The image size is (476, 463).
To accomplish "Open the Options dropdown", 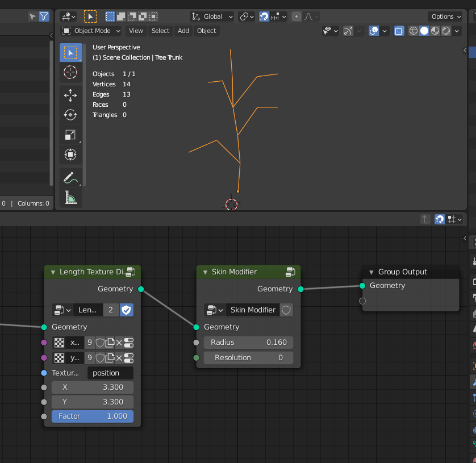I will coord(445,16).
